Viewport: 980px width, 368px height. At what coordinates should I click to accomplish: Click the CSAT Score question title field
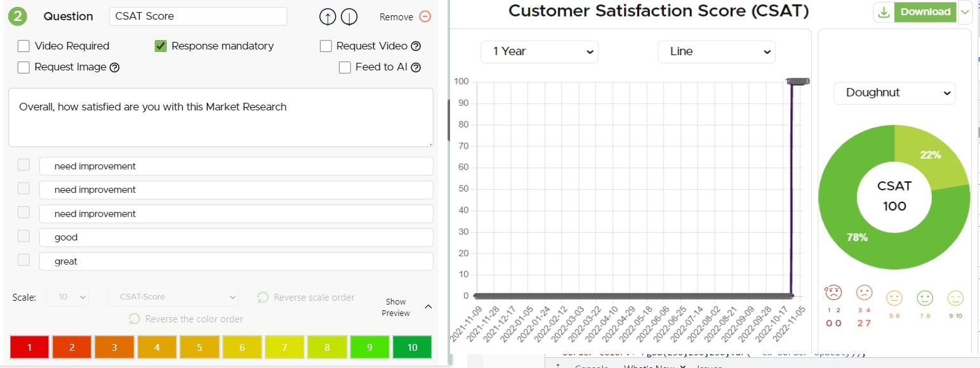197,16
